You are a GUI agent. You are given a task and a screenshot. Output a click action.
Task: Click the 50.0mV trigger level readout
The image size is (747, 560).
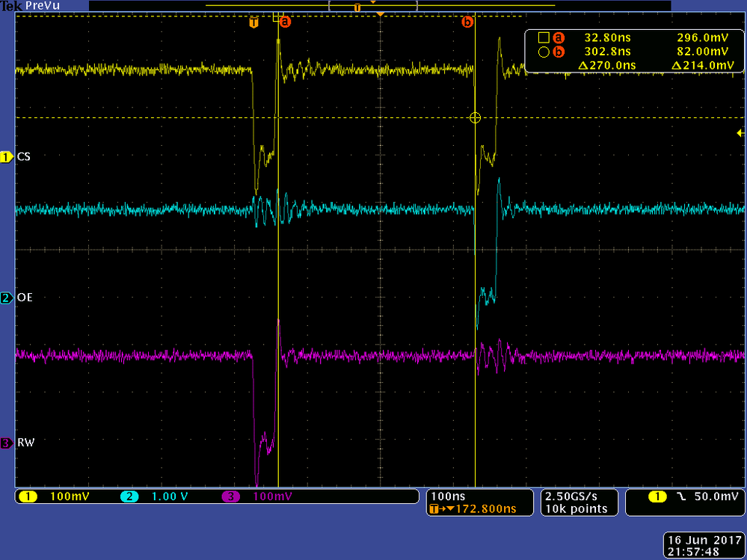point(716,496)
